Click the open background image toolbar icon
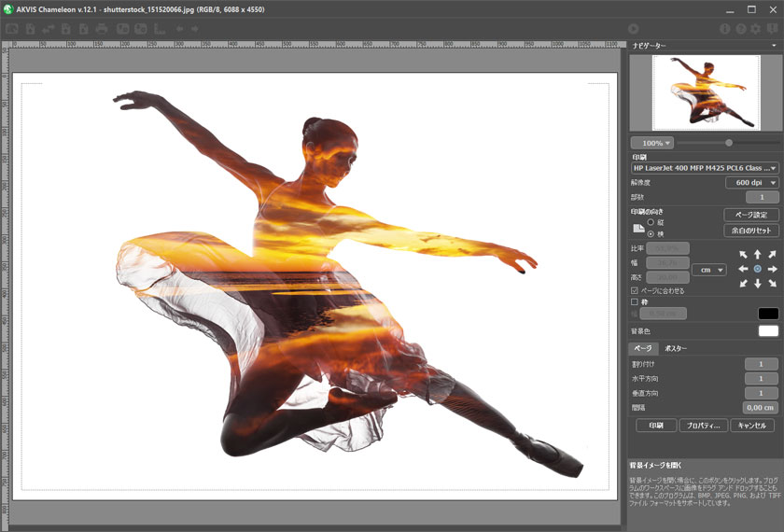Viewport: 784px width, 532px height. tap(30, 29)
